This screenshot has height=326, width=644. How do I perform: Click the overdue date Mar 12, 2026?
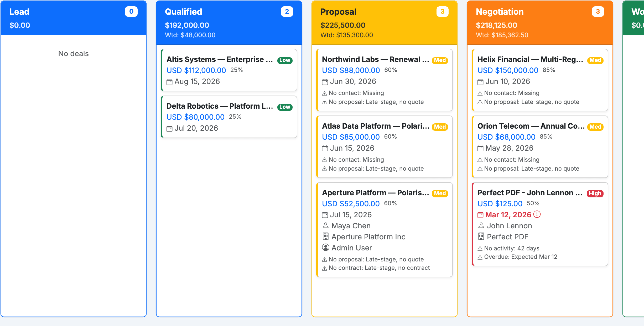coord(508,215)
